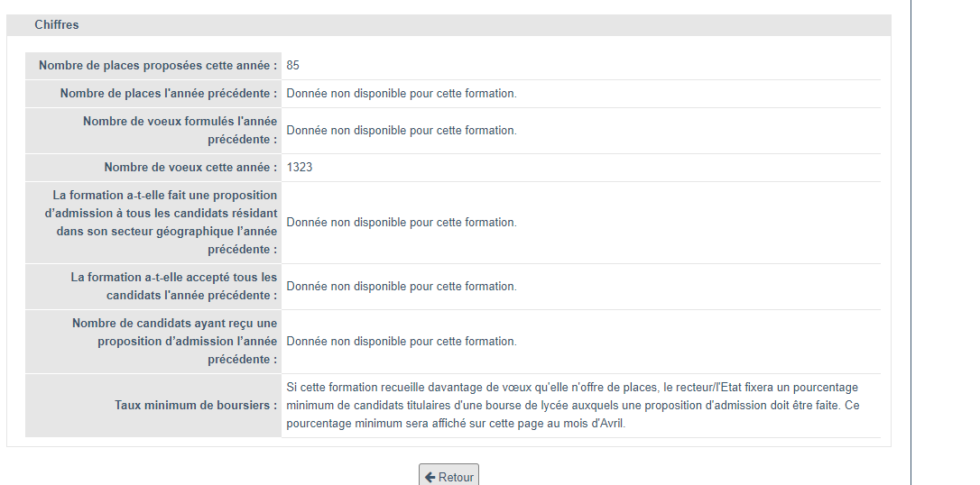Select the 'Nombre de places l'année précédente' label
Image resolution: width=980 pixels, height=485 pixels.
pos(169,94)
